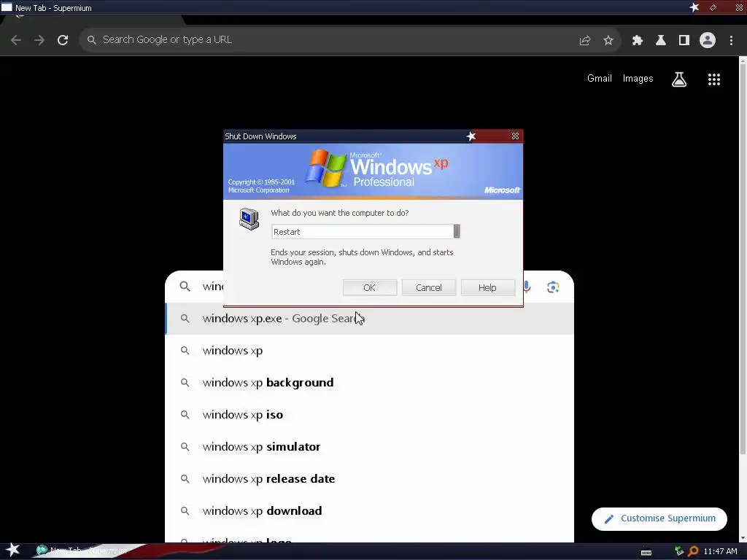The image size is (747, 560).
Task: Choose 'windows xp download' suggestion
Action: [x=369, y=511]
